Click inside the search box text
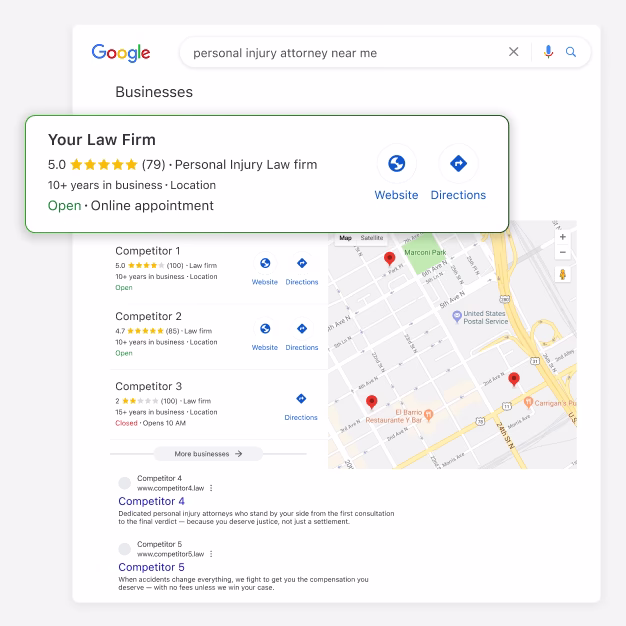The width and height of the screenshot is (626, 626). 285,53
